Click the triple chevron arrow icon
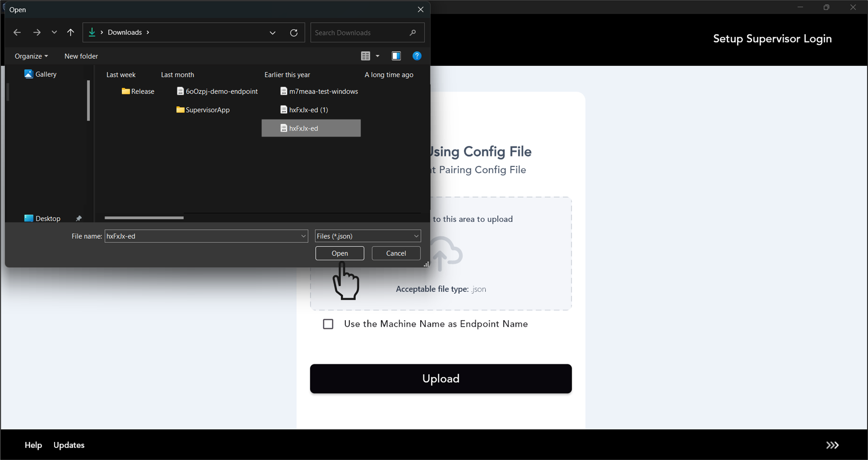Viewport: 868px width, 460px height. point(832,445)
